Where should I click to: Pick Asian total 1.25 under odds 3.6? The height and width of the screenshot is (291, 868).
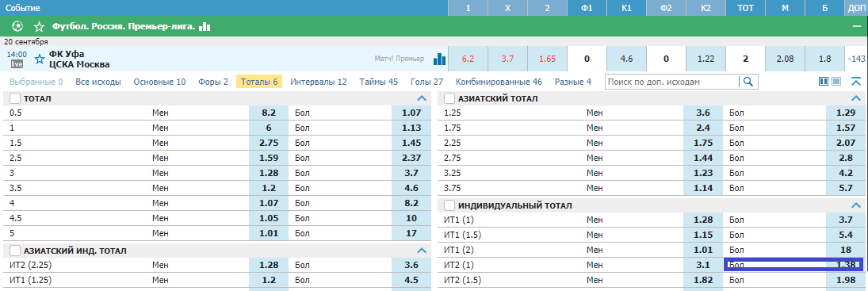703,113
